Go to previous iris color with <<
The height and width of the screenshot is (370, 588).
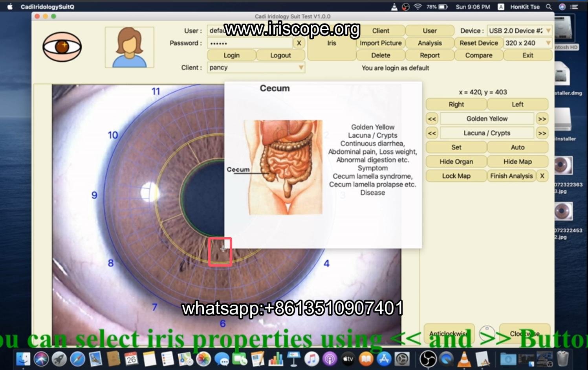[432, 119]
